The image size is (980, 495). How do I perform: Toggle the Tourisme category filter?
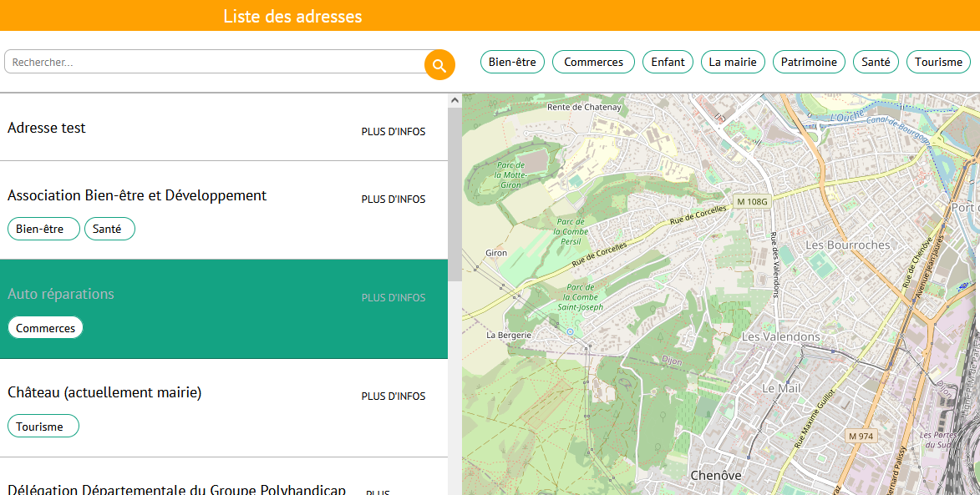(x=938, y=61)
